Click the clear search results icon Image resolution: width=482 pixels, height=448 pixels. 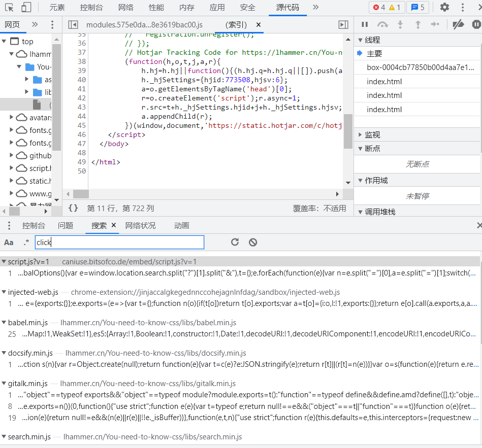tap(253, 242)
